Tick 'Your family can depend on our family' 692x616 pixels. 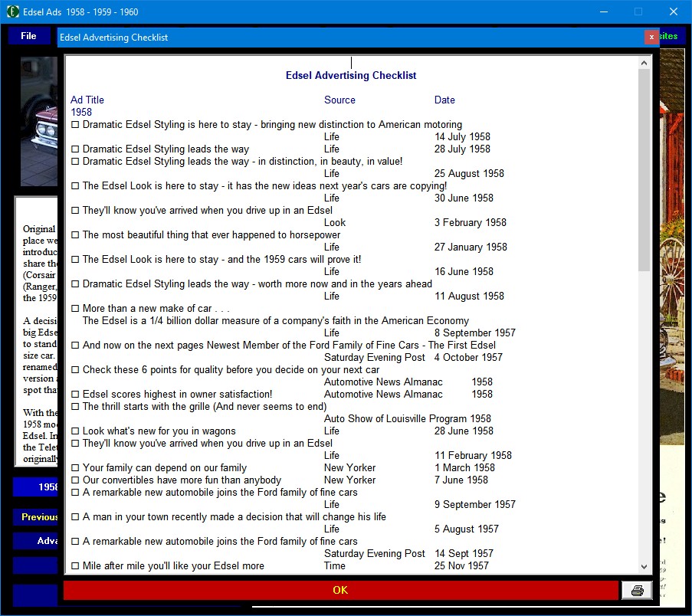coord(75,467)
